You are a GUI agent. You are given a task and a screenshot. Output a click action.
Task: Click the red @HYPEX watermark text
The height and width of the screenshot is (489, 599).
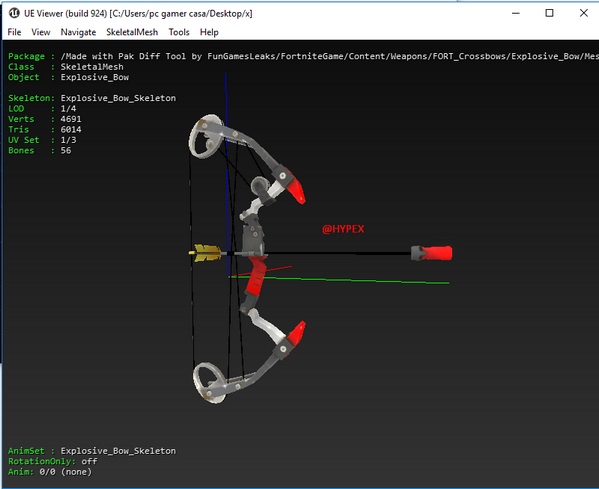pyautogui.click(x=343, y=229)
